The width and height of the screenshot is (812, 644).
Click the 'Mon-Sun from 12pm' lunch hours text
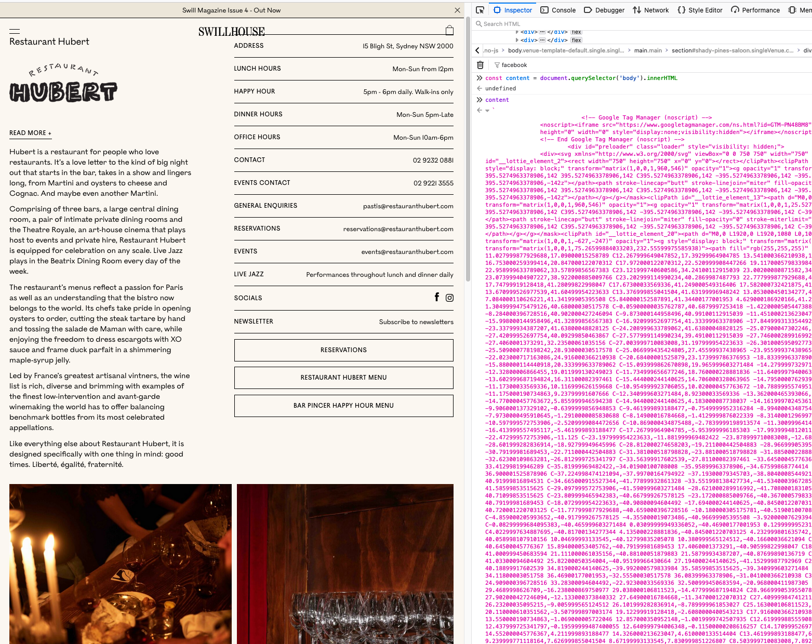click(423, 69)
